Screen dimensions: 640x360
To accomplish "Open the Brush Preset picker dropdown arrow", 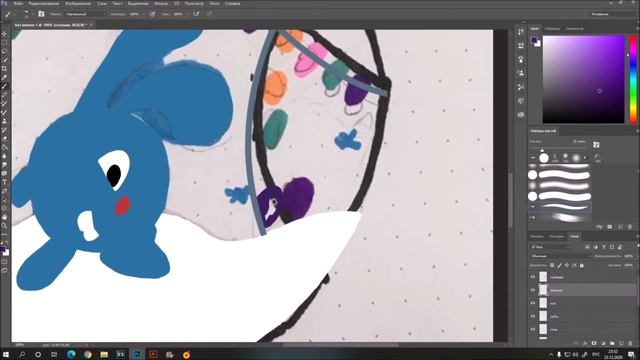I will 32,14.
